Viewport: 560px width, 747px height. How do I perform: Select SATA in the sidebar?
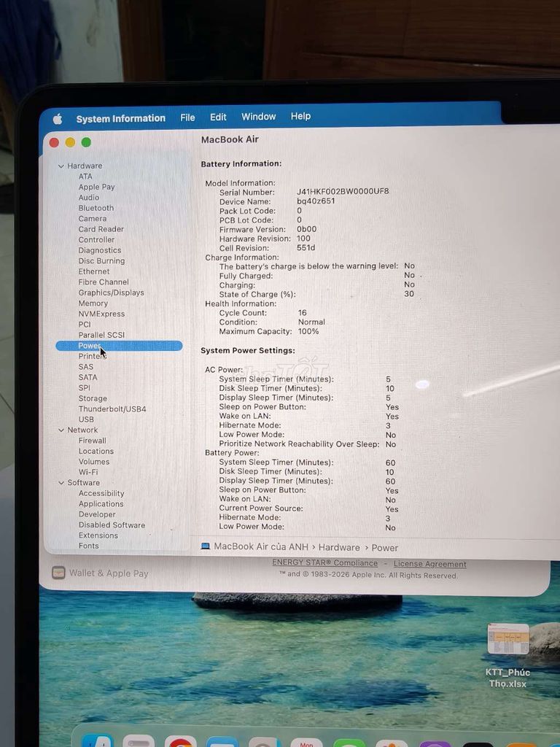[x=87, y=377]
